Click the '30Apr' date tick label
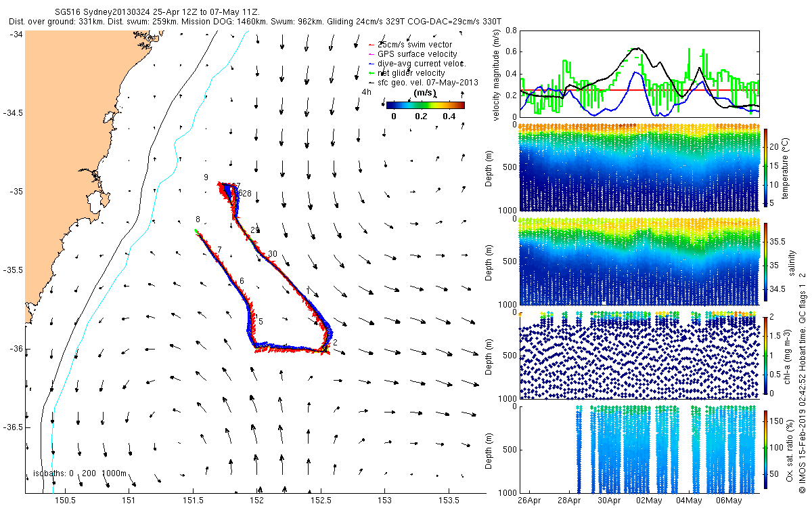This screenshot has height=508, width=812. coord(609,501)
